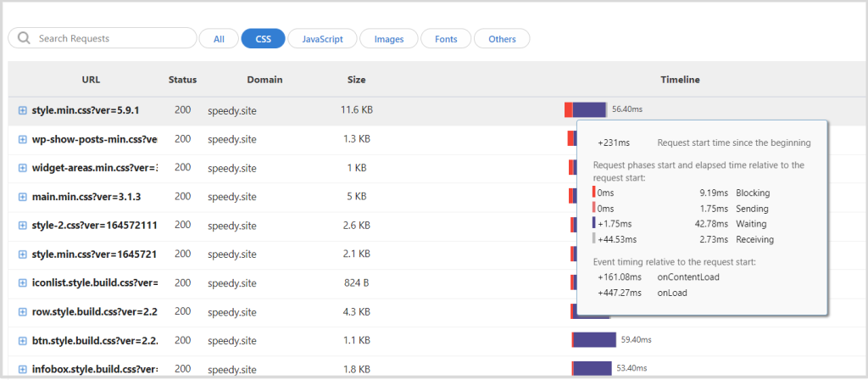Switch to the Others filter
Image resolution: width=868 pixels, height=380 pixels.
coord(502,39)
